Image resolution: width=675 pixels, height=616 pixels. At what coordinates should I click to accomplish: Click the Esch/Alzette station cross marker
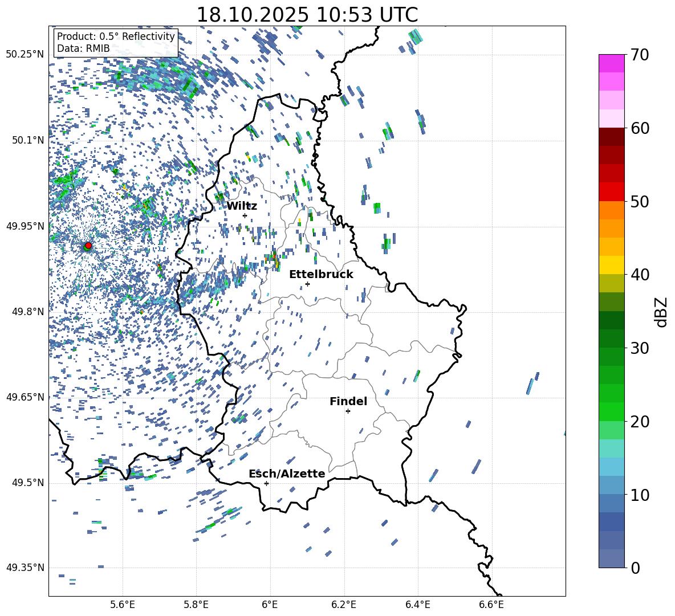[266, 483]
